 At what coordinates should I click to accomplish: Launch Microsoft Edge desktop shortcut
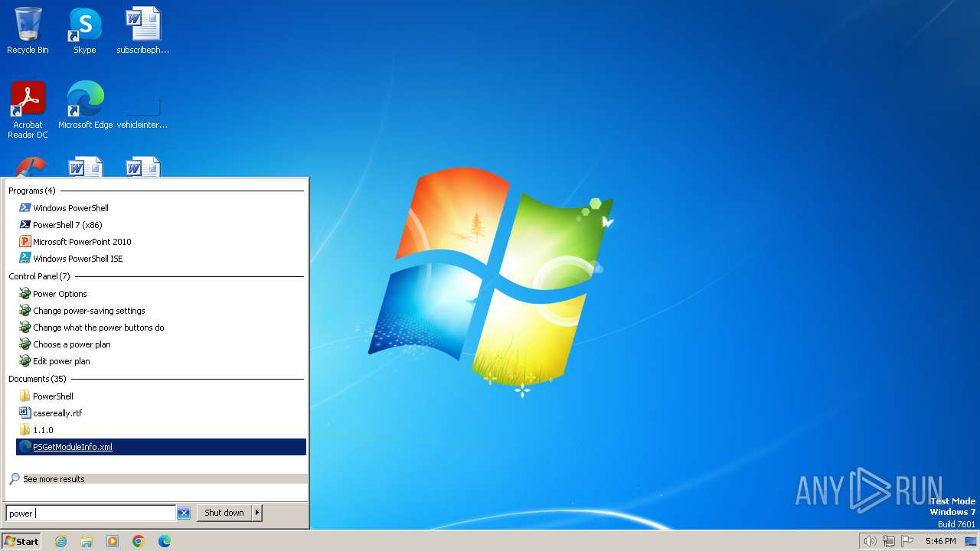[85, 105]
